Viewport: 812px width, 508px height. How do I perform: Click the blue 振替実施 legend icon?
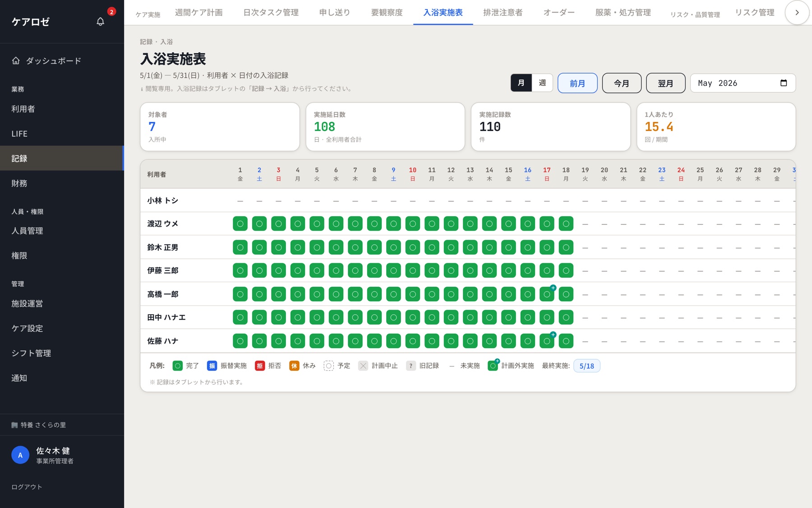click(212, 366)
